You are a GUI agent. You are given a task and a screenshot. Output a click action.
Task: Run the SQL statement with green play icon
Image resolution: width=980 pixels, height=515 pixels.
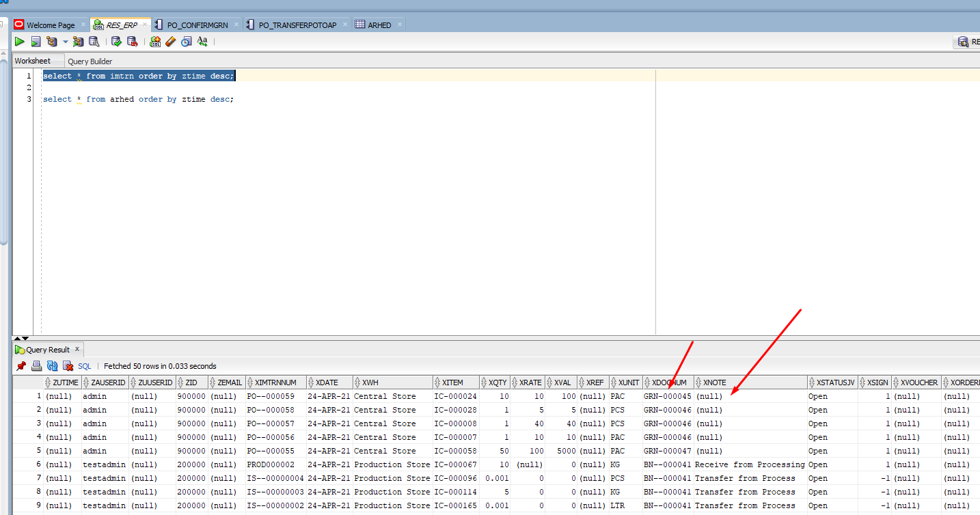point(19,41)
